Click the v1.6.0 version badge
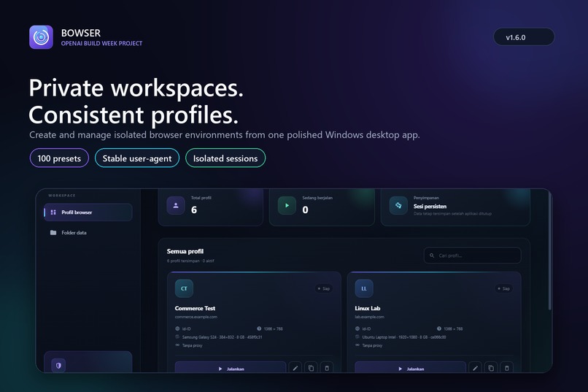This screenshot has width=588, height=392. [524, 37]
